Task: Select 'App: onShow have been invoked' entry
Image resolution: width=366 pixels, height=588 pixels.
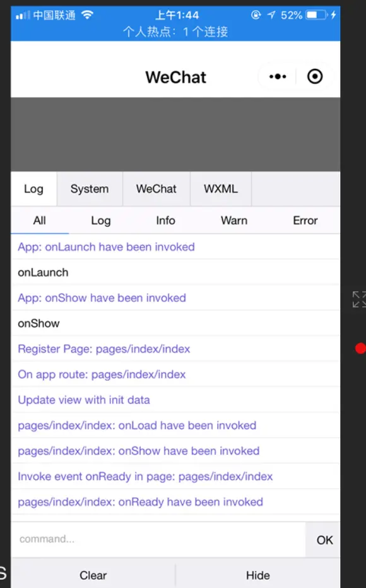Action: tap(175, 297)
